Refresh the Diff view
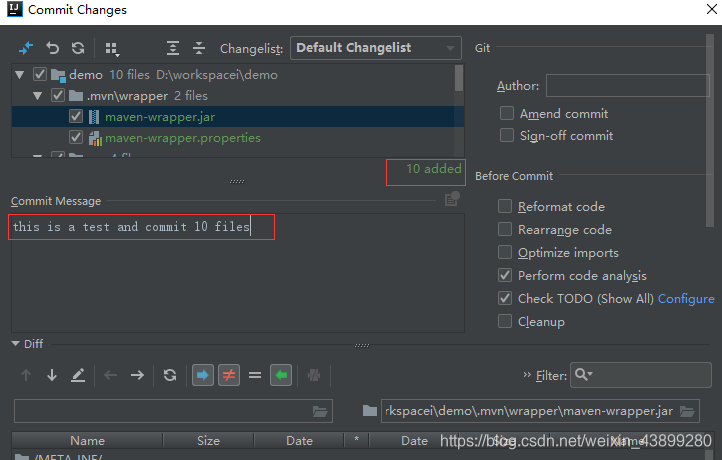The width and height of the screenshot is (722, 460). click(x=170, y=375)
